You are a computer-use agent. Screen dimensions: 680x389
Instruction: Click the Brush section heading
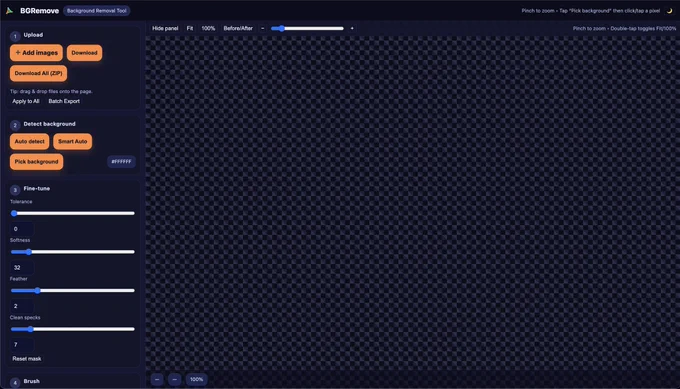(x=31, y=381)
